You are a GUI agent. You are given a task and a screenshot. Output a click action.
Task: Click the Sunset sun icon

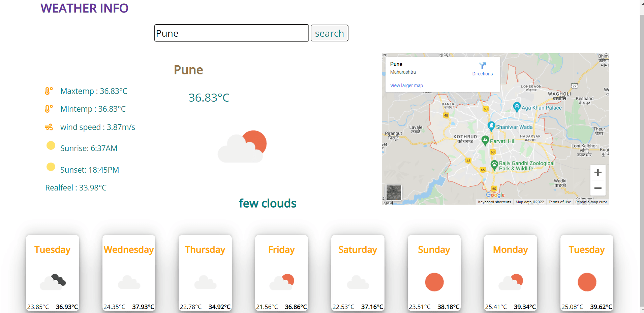pyautogui.click(x=51, y=167)
